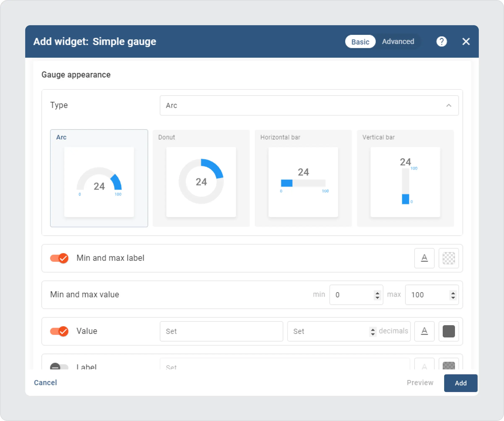
Task: Select the Donut gauge type thumbnail
Action: [201, 178]
